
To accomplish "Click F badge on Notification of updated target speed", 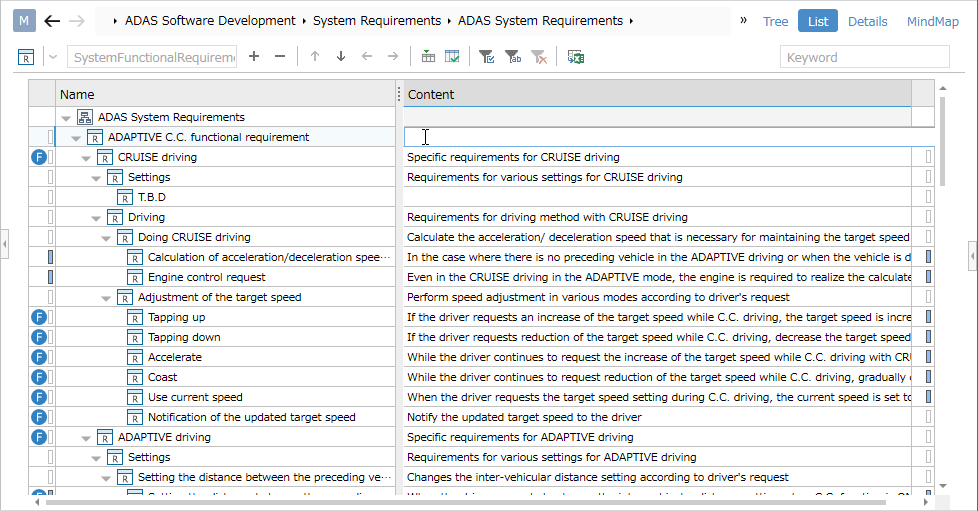I will (39, 417).
